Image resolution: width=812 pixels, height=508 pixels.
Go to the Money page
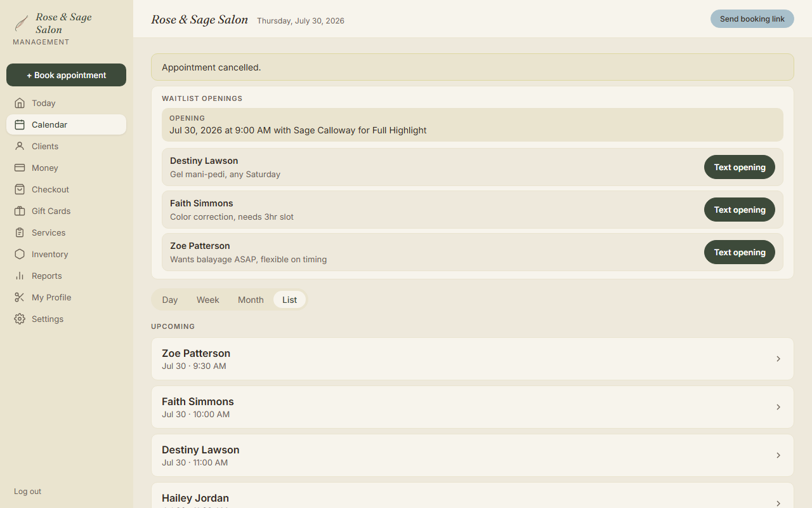tap(66, 168)
